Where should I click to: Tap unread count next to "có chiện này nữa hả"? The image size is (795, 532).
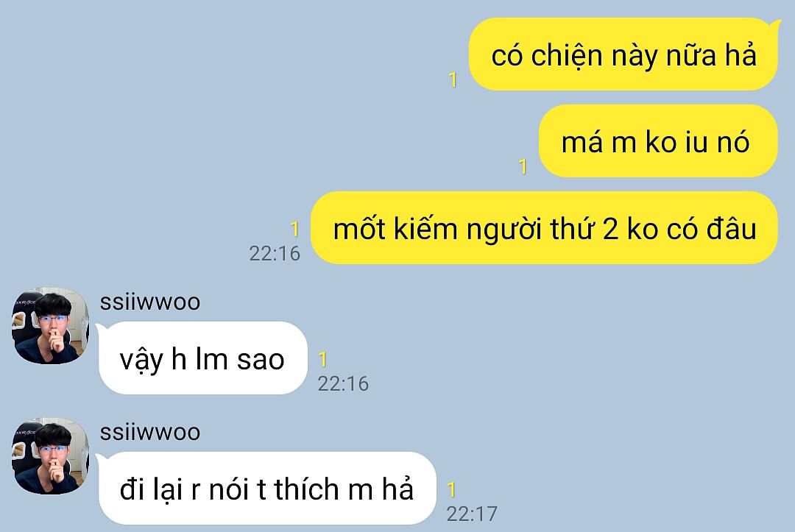pos(453,79)
